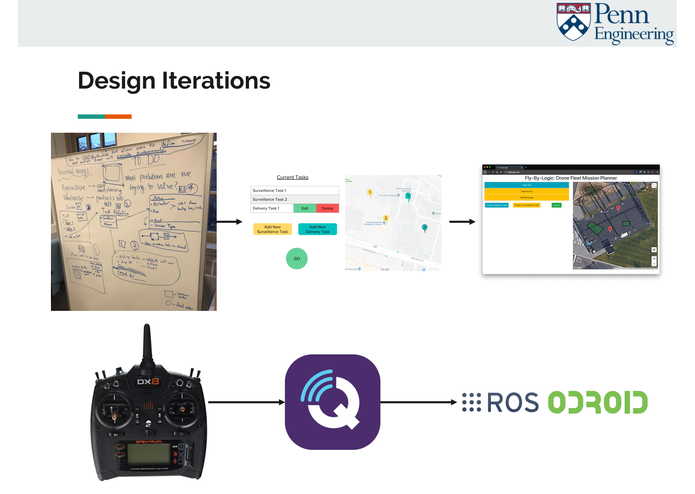Click the DX8 label on the transmitter

(148, 382)
